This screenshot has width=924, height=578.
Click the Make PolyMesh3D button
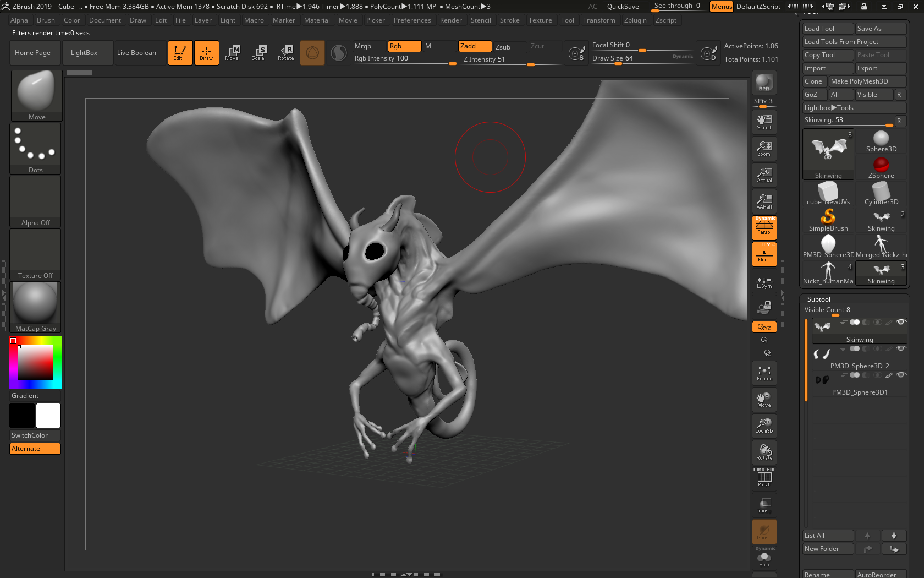[x=867, y=81]
